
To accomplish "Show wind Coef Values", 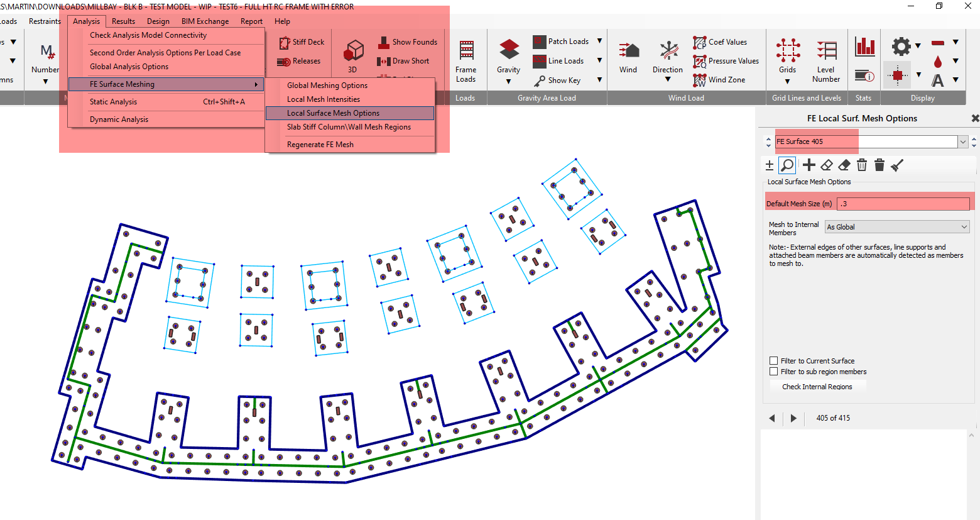I will [x=700, y=42].
